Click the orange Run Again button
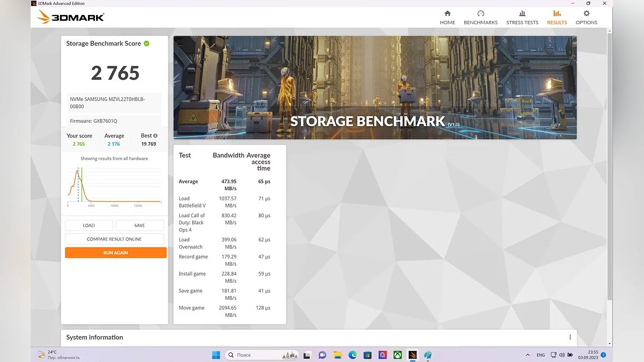The width and height of the screenshot is (644, 362). coord(115,253)
